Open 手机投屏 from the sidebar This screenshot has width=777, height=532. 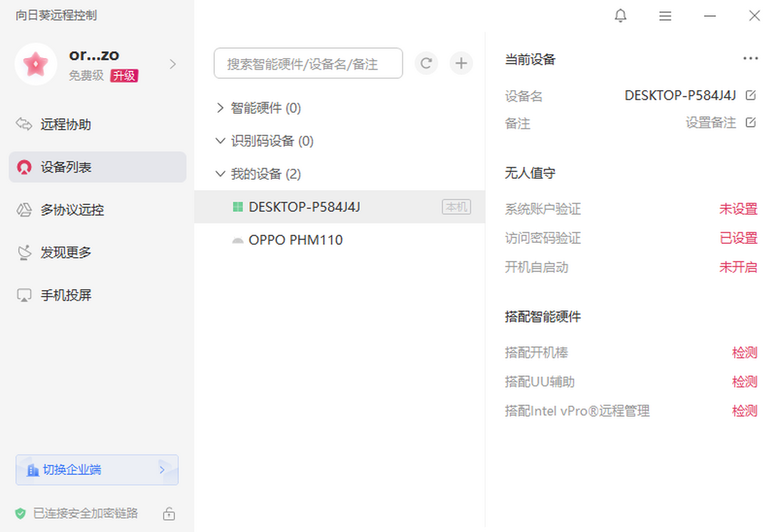click(x=65, y=295)
